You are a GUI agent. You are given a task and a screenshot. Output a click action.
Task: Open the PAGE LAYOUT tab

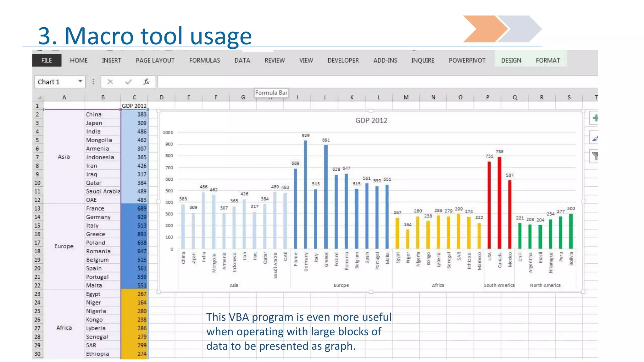[x=155, y=60]
